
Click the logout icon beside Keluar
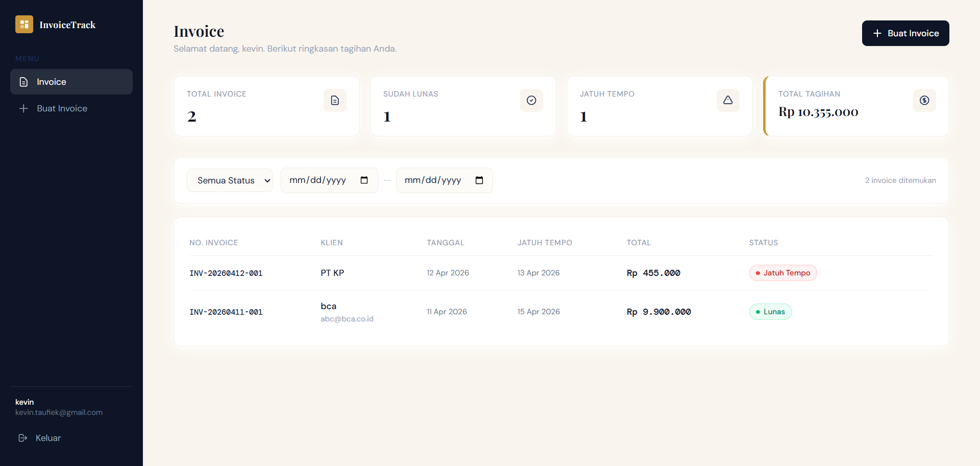coord(23,438)
